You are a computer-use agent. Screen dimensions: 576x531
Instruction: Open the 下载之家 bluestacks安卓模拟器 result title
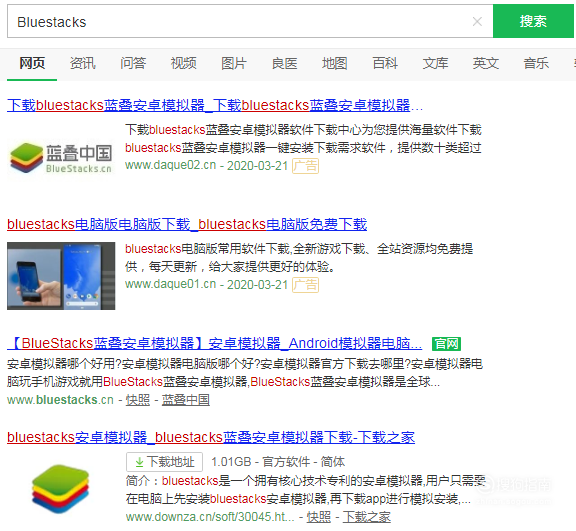point(211,437)
